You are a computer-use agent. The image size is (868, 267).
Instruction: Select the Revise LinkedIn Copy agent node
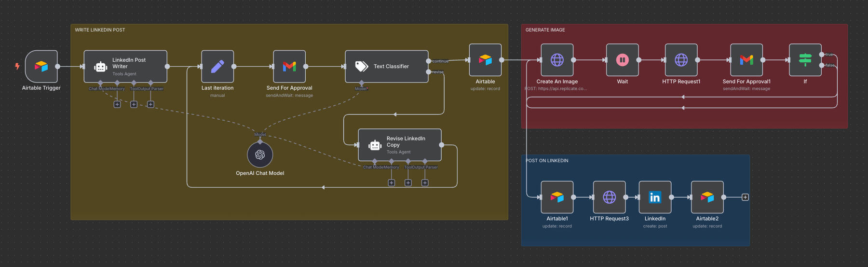[399, 145]
